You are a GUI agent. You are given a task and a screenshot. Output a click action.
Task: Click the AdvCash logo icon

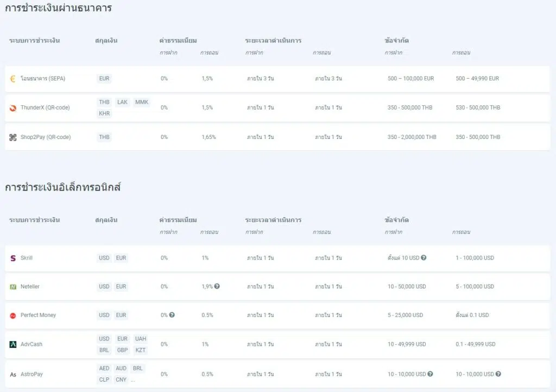tap(13, 344)
